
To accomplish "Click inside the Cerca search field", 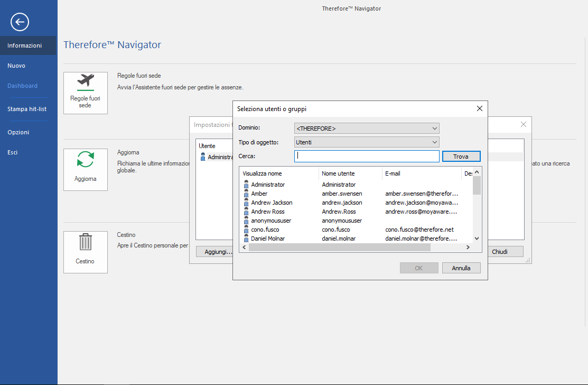I will pos(367,156).
